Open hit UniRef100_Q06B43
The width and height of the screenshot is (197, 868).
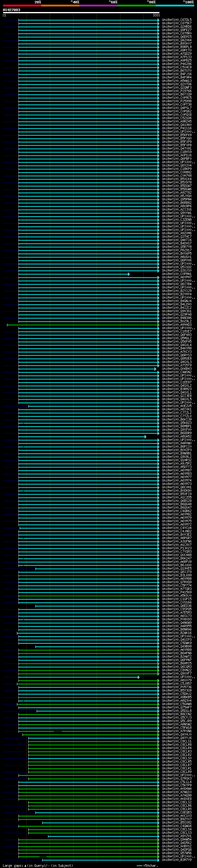click(176, 369)
